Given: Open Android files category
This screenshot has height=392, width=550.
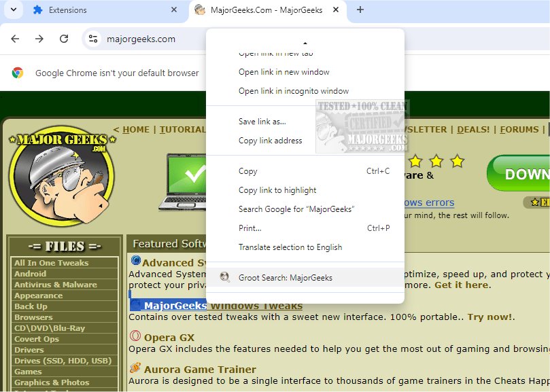Looking at the screenshot, I should [x=30, y=274].
